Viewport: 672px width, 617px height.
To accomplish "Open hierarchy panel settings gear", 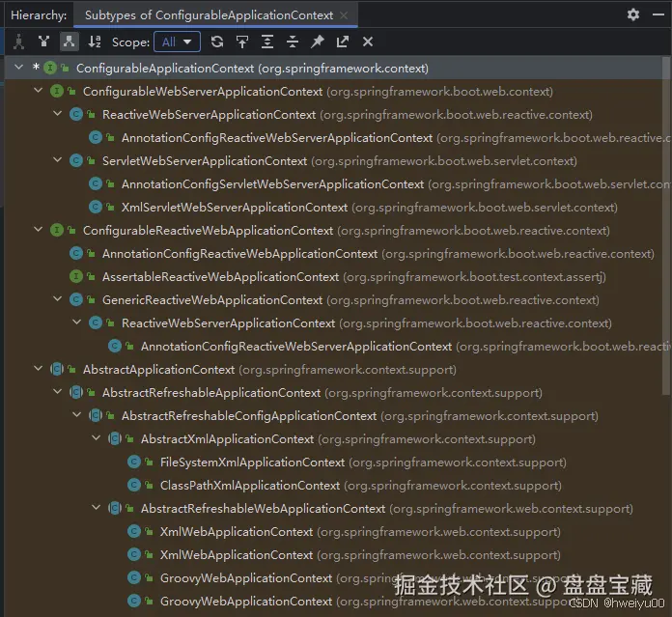I will click(x=633, y=15).
